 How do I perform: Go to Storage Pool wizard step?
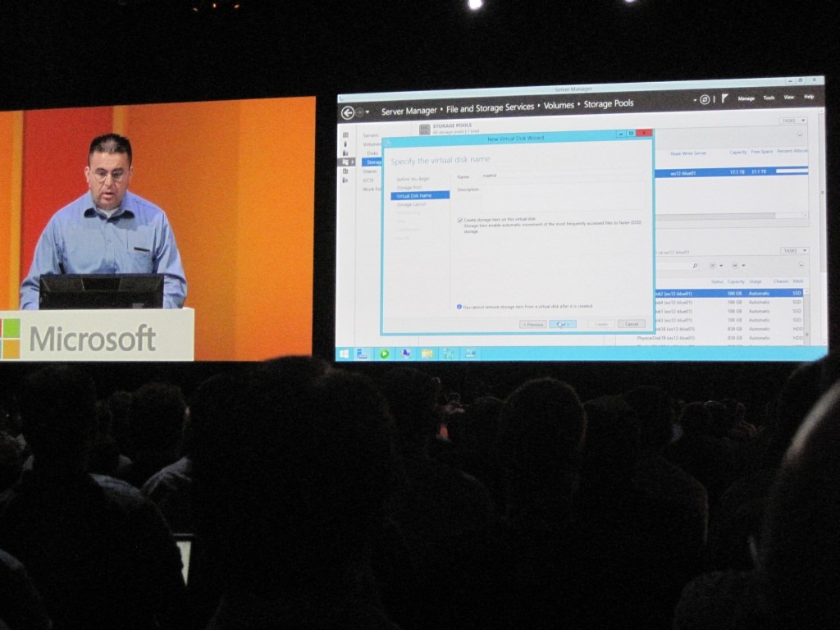[409, 188]
